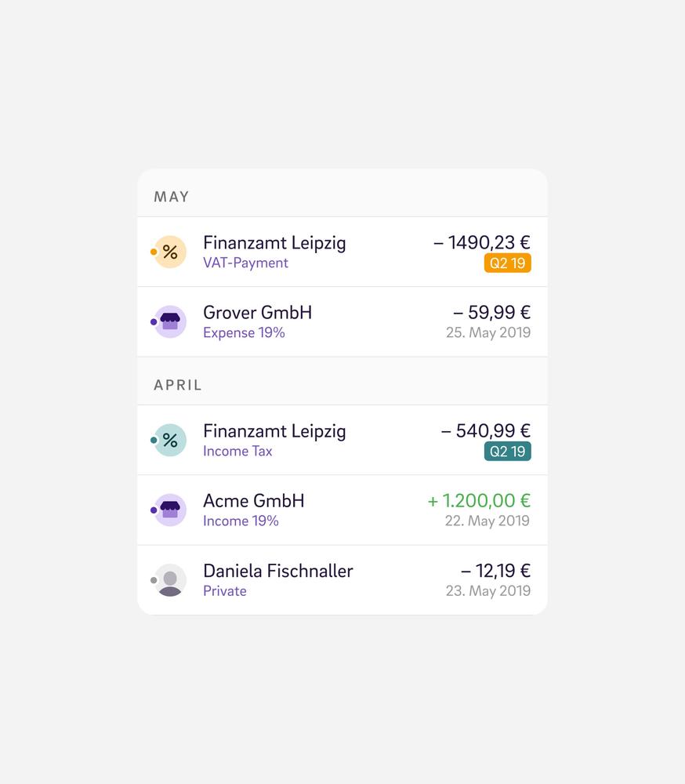
Task: Click the 25. May 2019 date
Action: [488, 332]
